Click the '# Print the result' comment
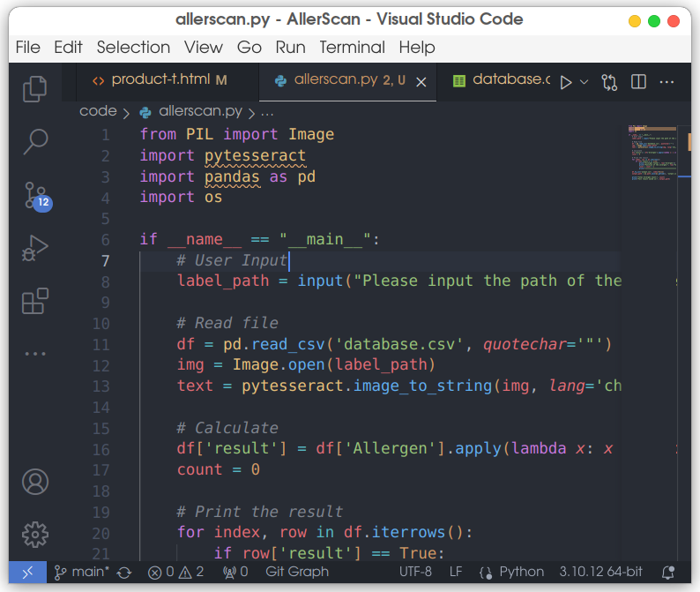 pos(260,512)
